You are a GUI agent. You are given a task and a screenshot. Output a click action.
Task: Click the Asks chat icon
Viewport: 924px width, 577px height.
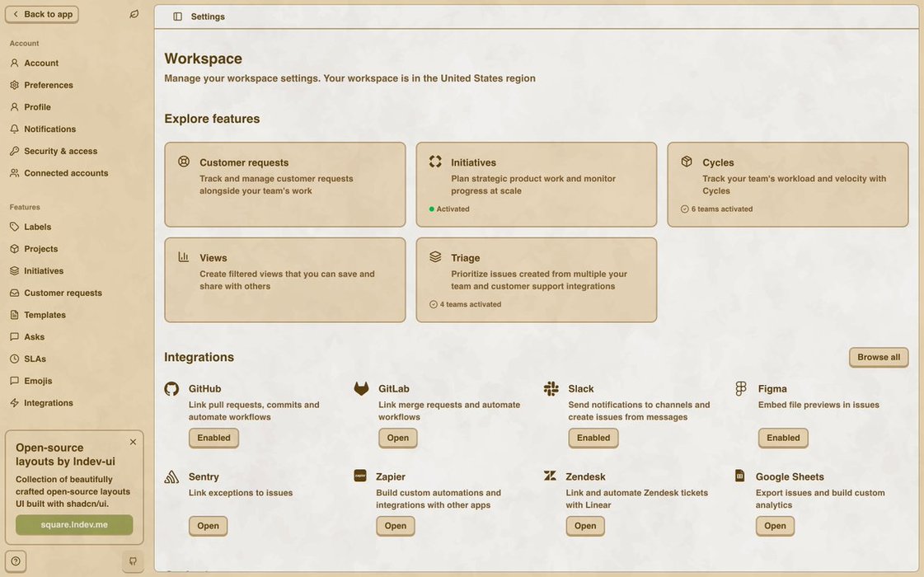15,337
